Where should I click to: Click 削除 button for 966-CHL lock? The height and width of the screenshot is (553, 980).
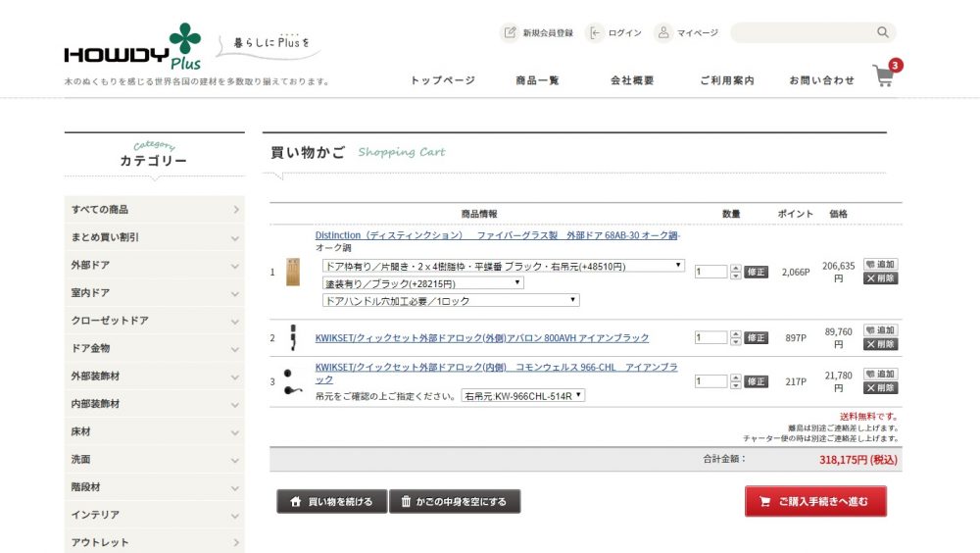click(x=881, y=388)
